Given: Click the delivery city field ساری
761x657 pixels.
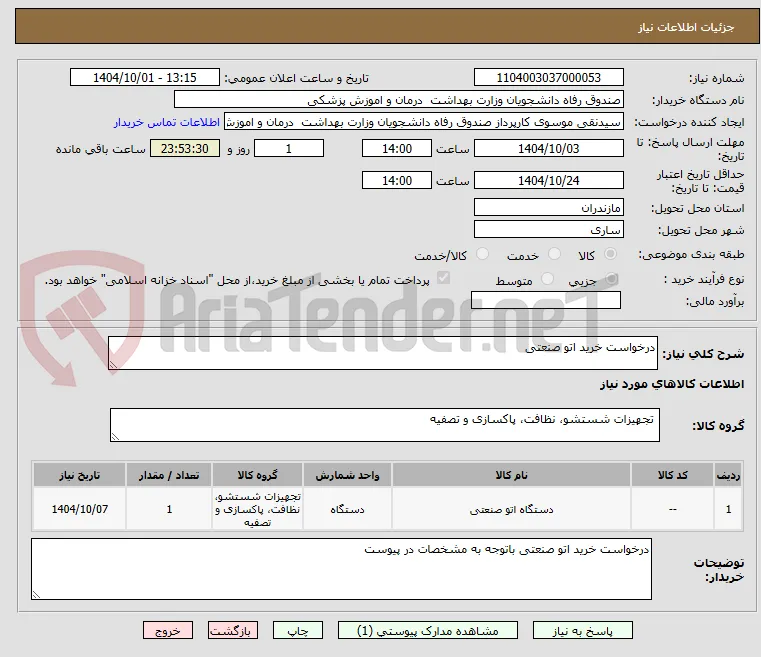Looking at the screenshot, I should 549,230.
